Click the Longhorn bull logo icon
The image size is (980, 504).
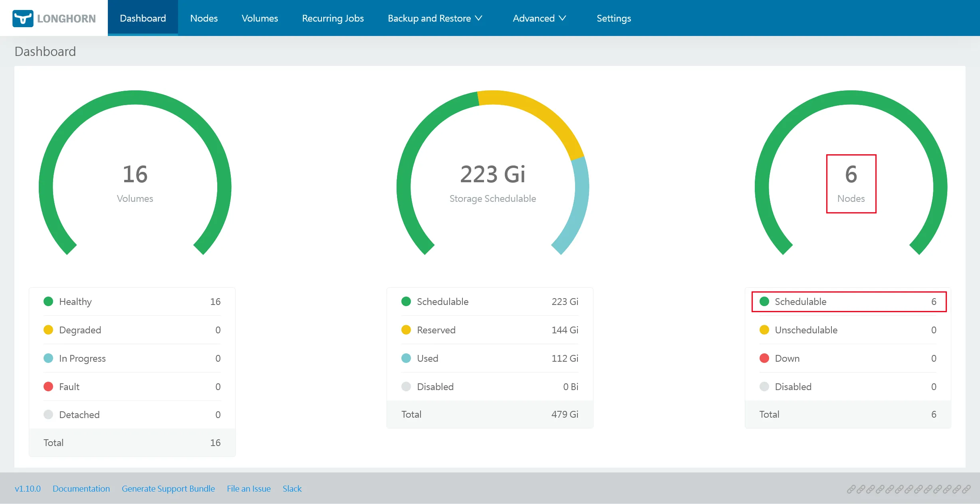pyautogui.click(x=23, y=18)
